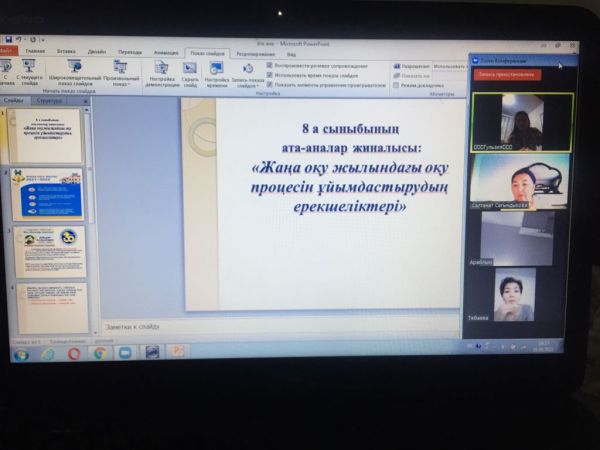Click Rehearse Timings icon
This screenshot has height=450, width=600.
(216, 71)
